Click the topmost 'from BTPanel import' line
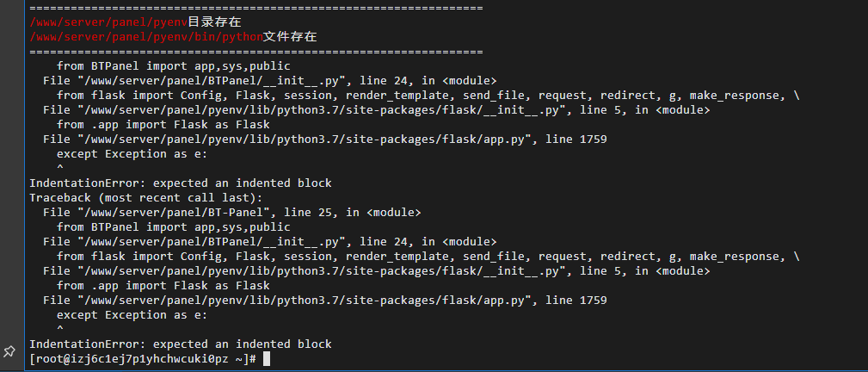This screenshot has width=868, height=372. point(173,65)
